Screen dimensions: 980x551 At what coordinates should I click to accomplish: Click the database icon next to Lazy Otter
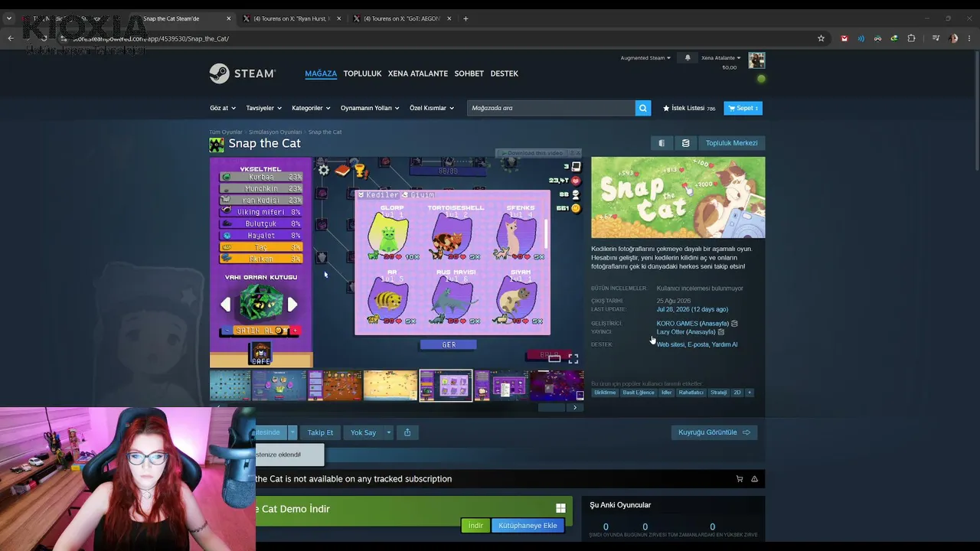pyautogui.click(x=720, y=332)
